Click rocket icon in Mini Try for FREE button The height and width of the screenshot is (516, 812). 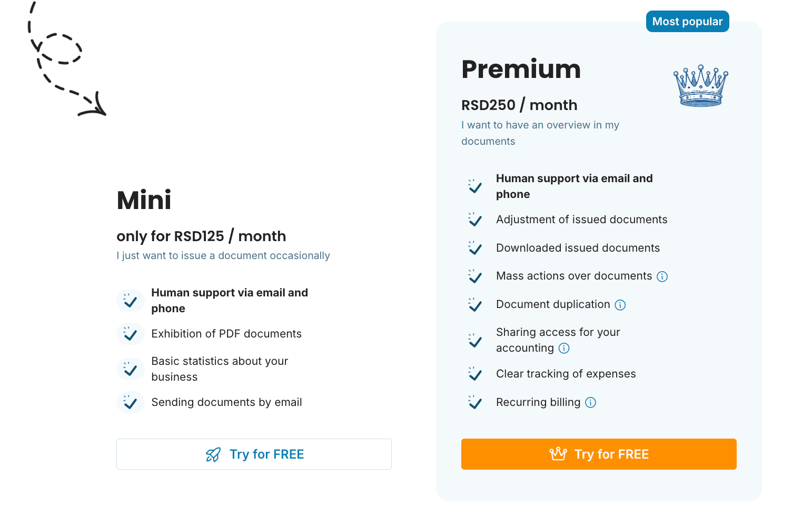213,454
